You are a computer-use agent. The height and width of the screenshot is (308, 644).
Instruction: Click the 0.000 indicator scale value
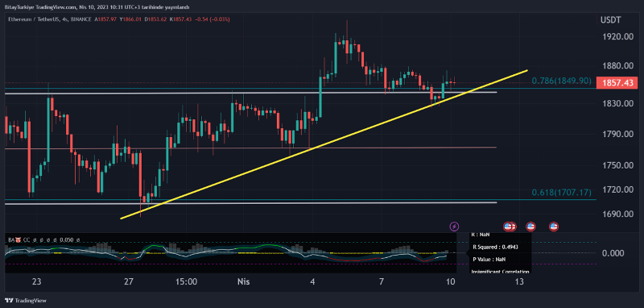coord(613,253)
